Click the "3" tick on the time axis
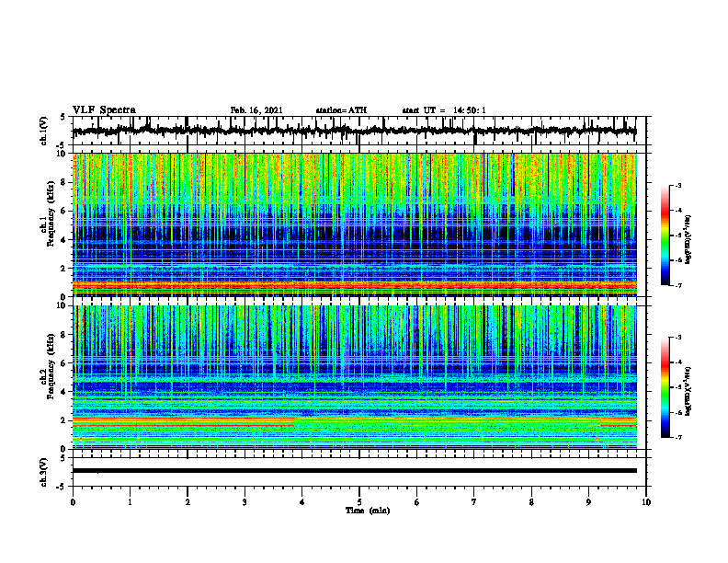728x563 pixels. pos(245,502)
